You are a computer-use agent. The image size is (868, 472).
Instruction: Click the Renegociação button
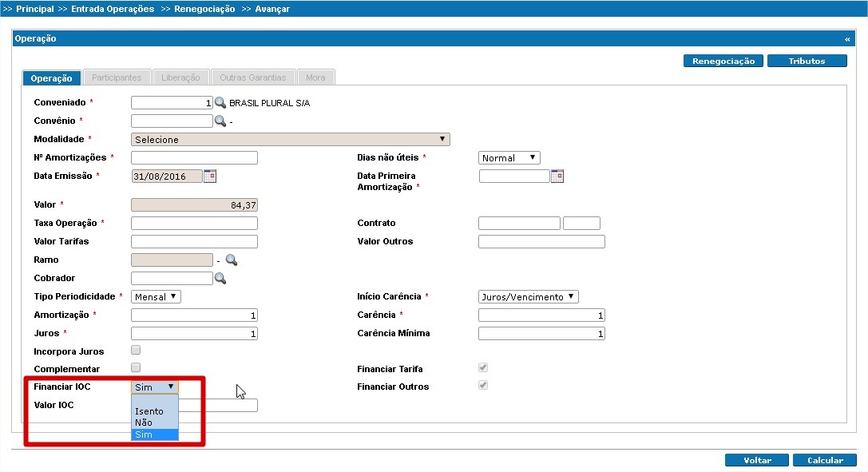point(723,60)
